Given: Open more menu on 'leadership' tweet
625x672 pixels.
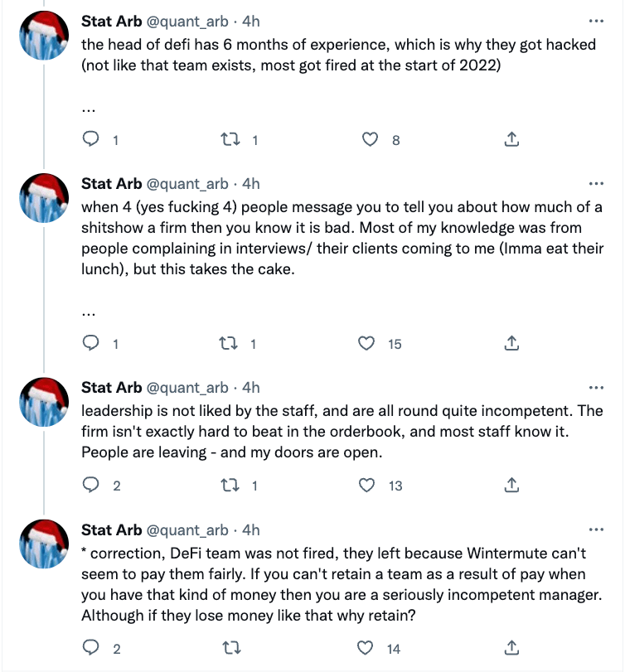Looking at the screenshot, I should click(595, 387).
